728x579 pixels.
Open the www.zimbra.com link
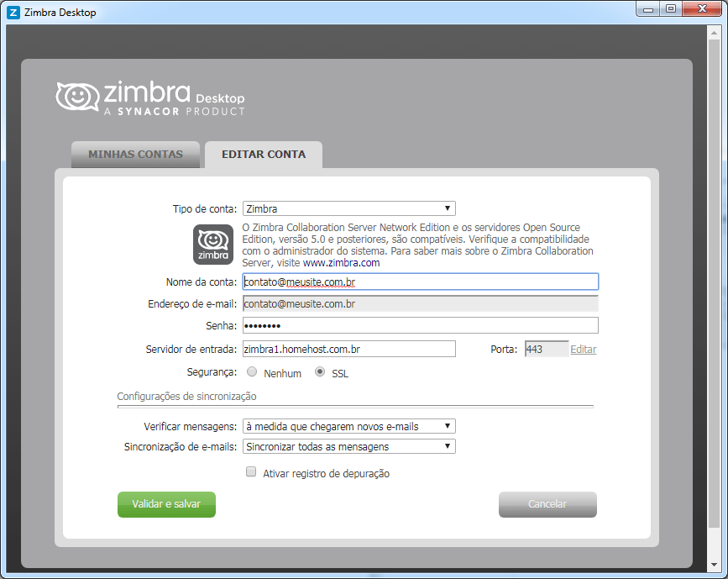click(x=341, y=263)
